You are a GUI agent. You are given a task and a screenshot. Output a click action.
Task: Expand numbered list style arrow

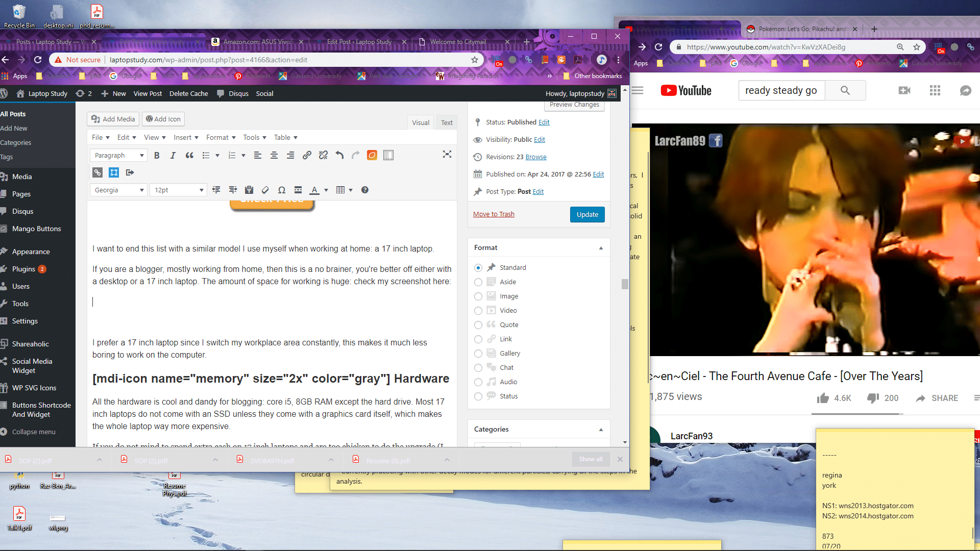pos(243,156)
